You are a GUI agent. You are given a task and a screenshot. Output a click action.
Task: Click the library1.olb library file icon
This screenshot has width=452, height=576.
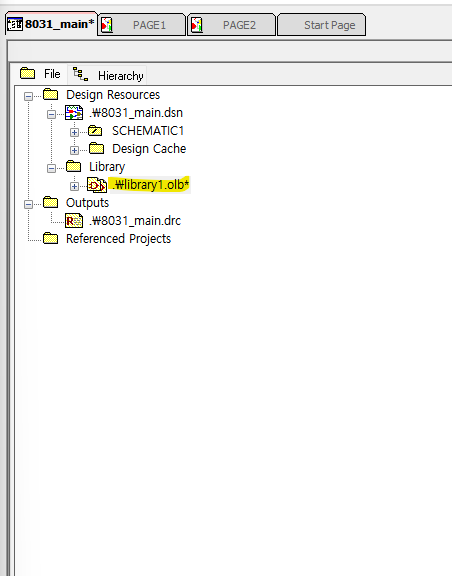97,185
